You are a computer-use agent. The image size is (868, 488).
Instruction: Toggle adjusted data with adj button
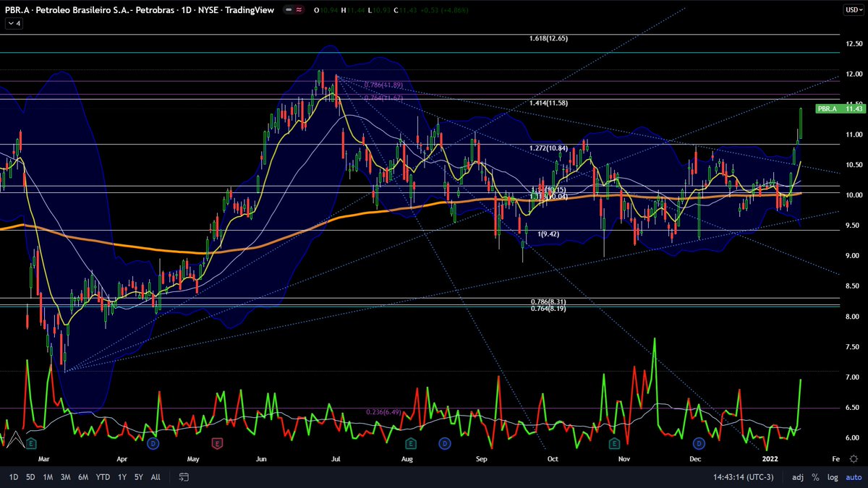798,477
